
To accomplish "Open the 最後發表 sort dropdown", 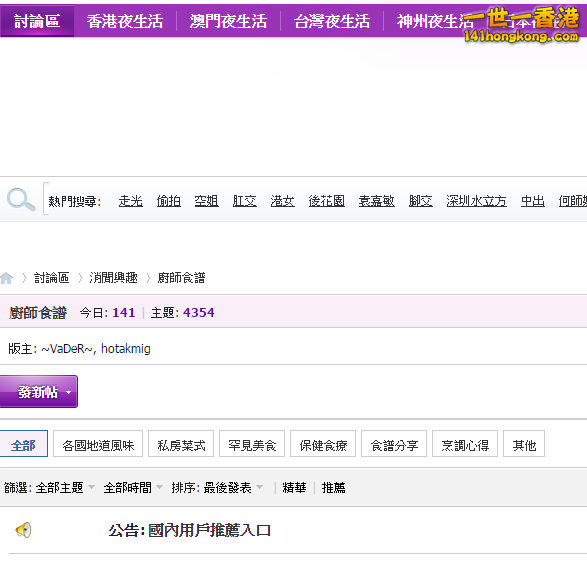I will (x=233, y=488).
